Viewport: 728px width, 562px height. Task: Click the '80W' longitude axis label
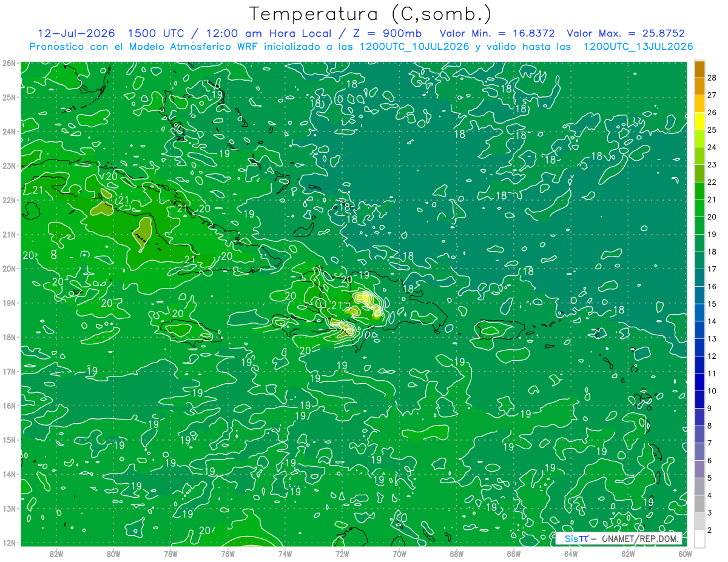point(113,554)
